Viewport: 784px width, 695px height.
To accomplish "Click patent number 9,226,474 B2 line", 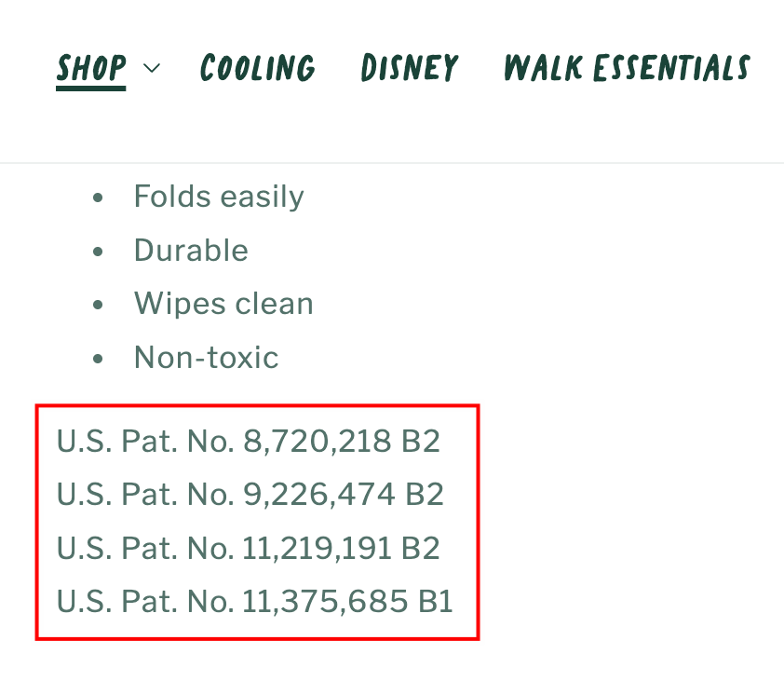I will [x=250, y=494].
